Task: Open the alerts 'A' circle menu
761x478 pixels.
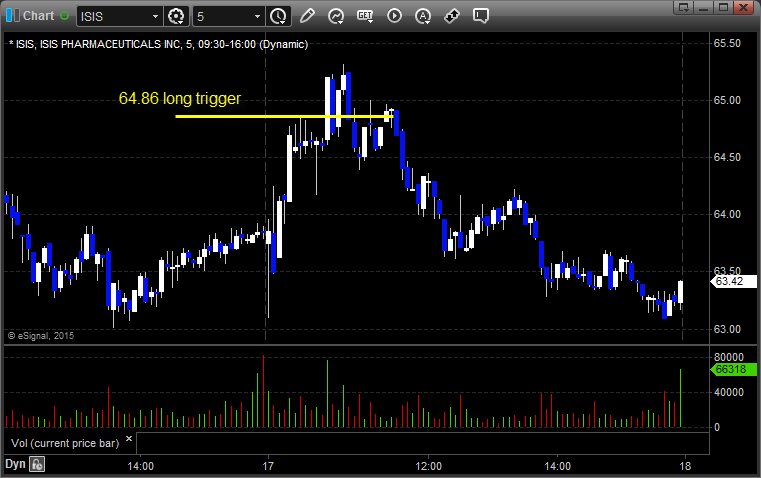Action: click(423, 16)
